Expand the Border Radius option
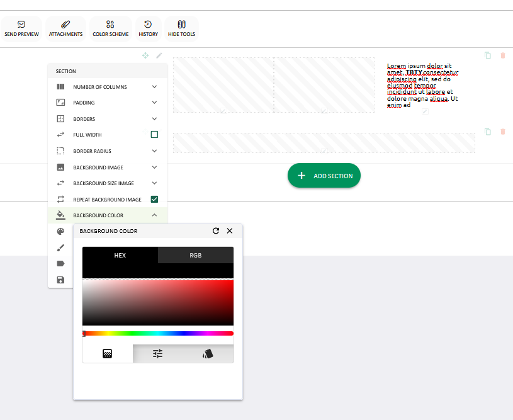 pos(154,151)
